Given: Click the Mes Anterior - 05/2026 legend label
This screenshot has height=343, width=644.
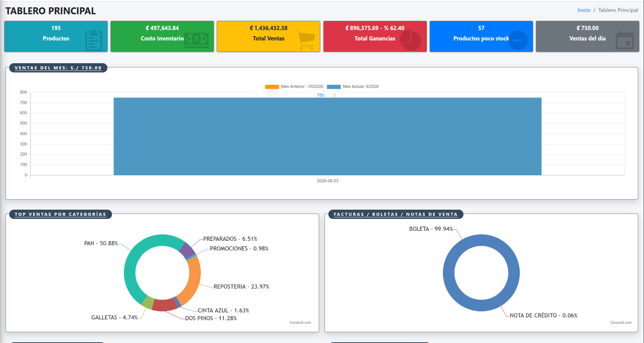Looking at the screenshot, I should pyautogui.click(x=302, y=87).
